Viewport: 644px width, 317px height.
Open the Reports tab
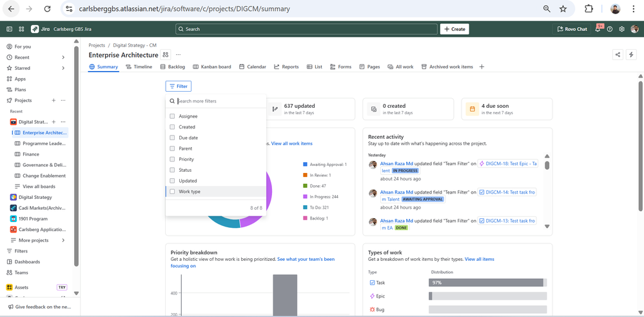[x=286, y=66]
